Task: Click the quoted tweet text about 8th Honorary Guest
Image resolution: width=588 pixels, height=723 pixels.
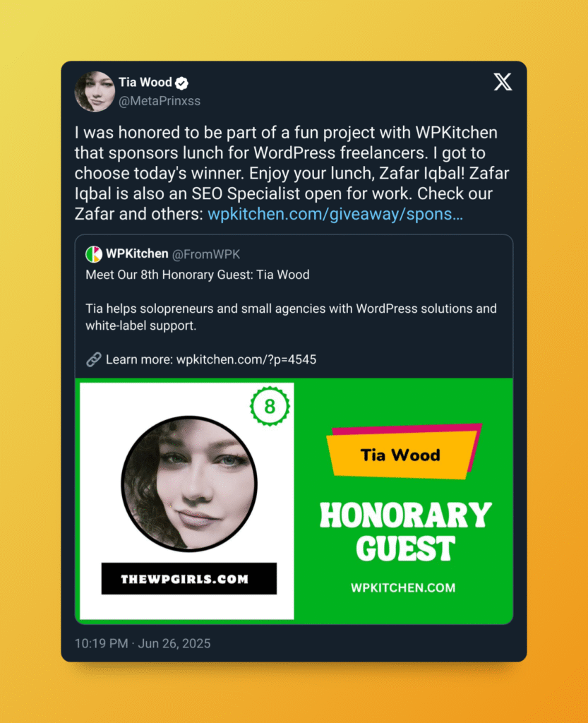Action: [x=197, y=275]
